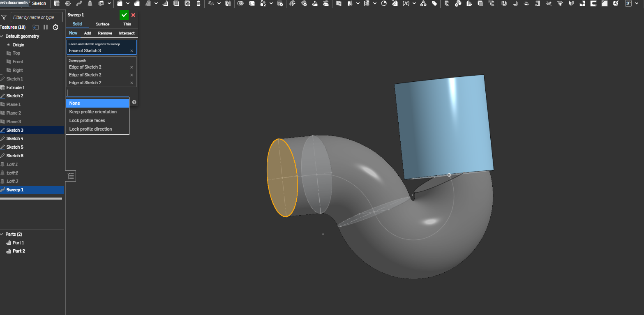This screenshot has height=315, width=644.
Task: Collapse the Default geometry tree group
Action: tap(2, 36)
